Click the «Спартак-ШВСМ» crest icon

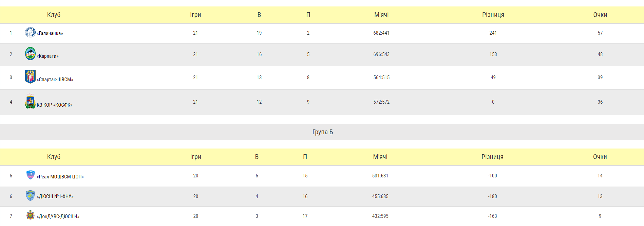(30, 76)
